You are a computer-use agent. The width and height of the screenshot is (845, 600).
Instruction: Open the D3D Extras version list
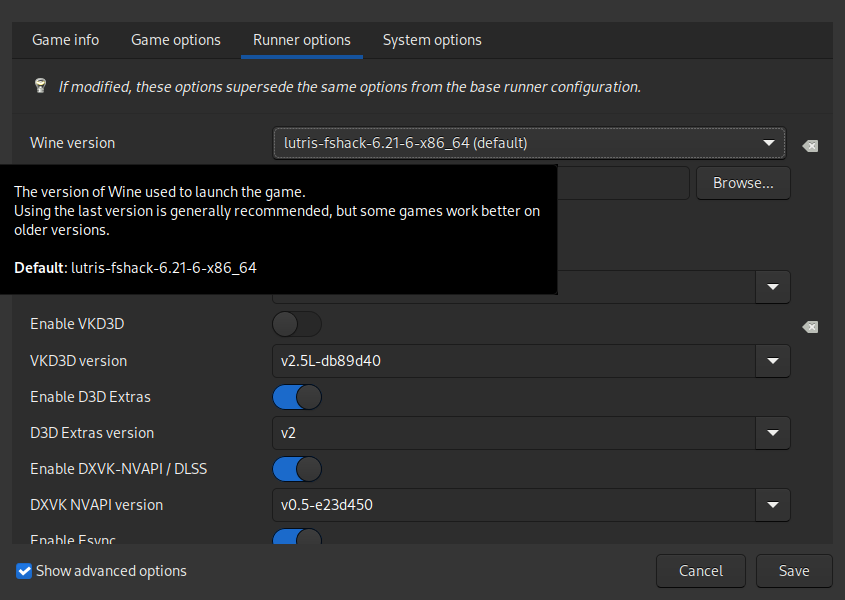pos(530,433)
